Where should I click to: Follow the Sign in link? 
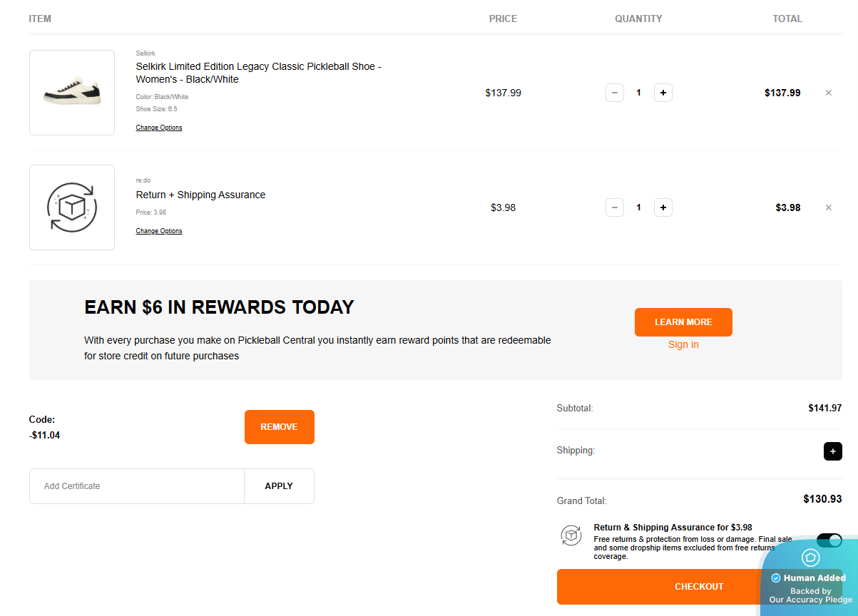point(683,345)
